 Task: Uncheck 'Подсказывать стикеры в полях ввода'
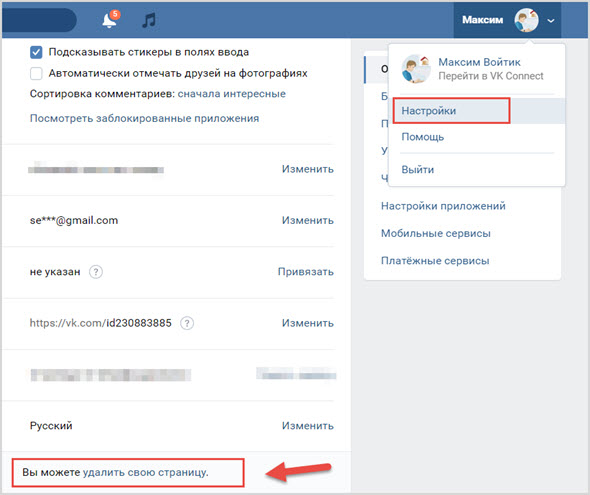[x=36, y=52]
